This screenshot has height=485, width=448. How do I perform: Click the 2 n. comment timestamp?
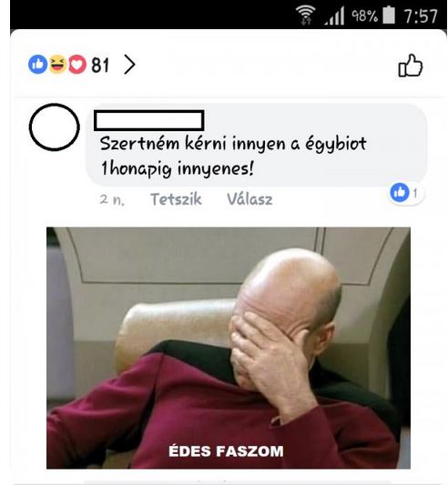point(112,199)
